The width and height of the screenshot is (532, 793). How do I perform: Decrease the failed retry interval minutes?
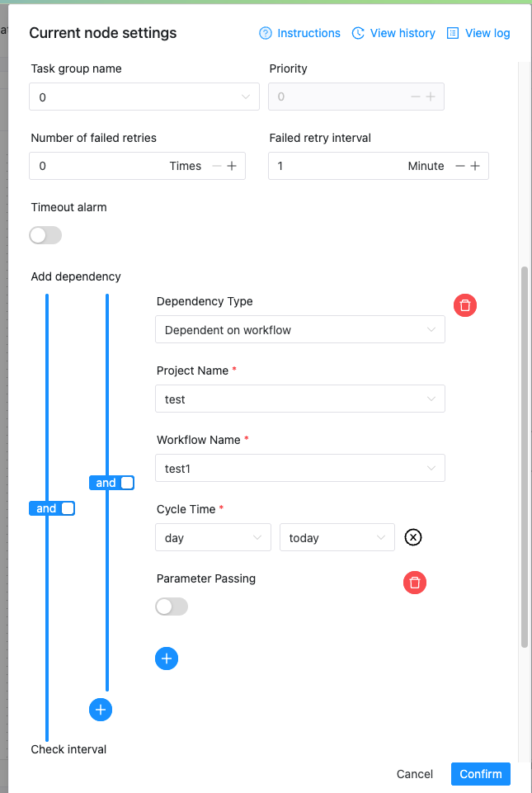[459, 166]
